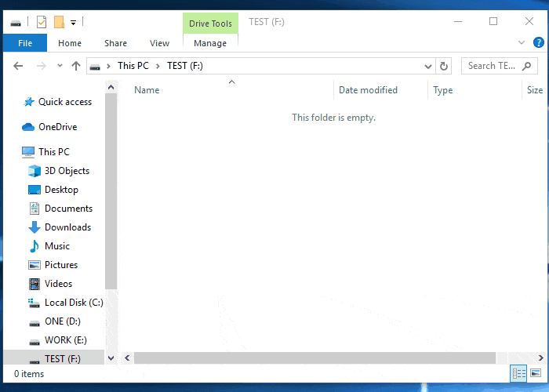The width and height of the screenshot is (549, 392).
Task: Open the Customize Quick Access Toolbar dropdown
Action: click(73, 22)
